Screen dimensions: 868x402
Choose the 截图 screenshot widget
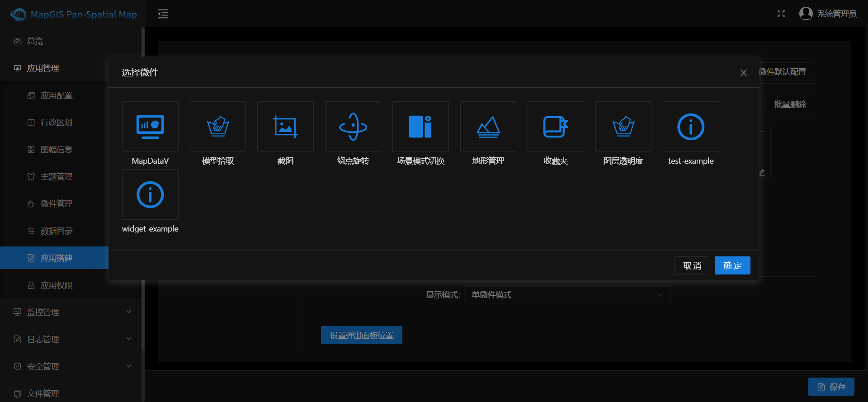point(285,127)
